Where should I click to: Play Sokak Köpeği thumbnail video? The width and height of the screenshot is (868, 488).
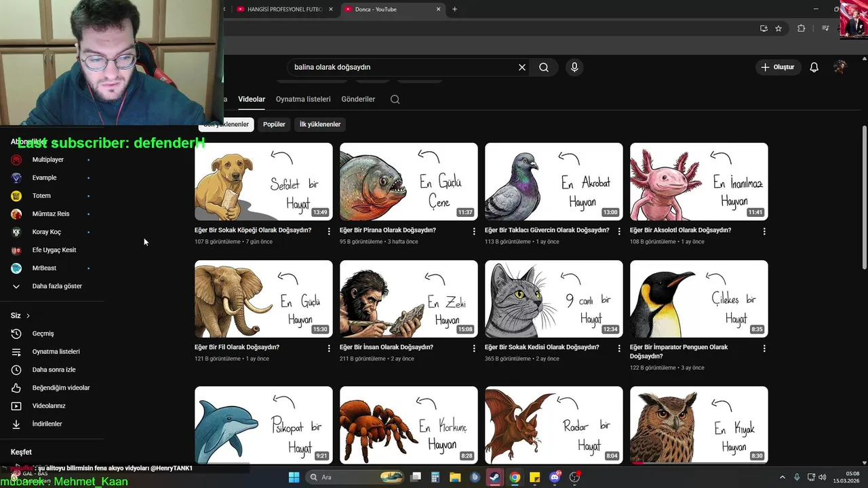264,182
